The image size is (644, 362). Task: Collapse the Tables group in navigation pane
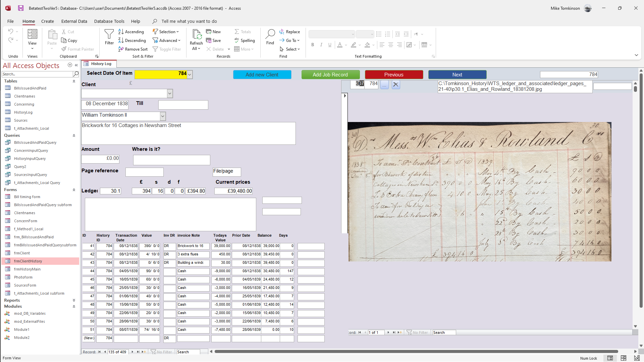point(74,81)
